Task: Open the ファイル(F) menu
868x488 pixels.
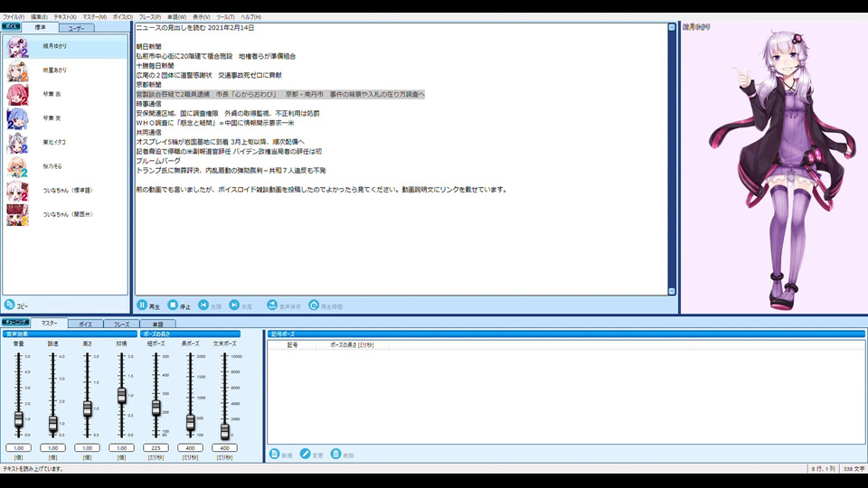Action: (x=14, y=17)
